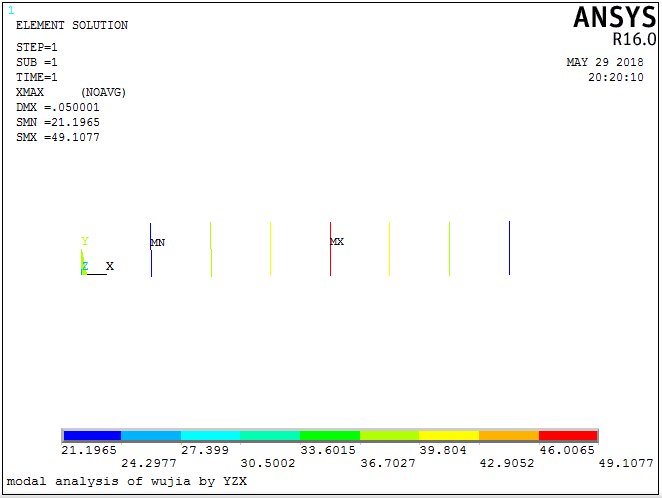Click the red legend color band
662x498 pixels.
(568, 436)
